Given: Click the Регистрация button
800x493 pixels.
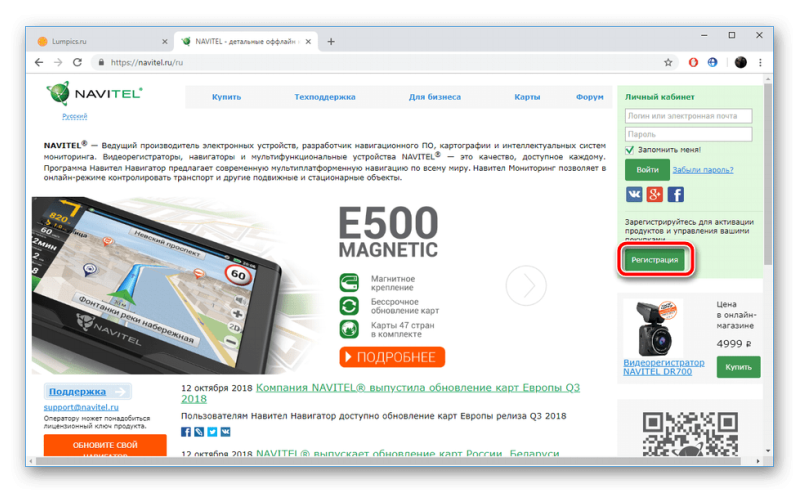Looking at the screenshot, I should point(655,260).
